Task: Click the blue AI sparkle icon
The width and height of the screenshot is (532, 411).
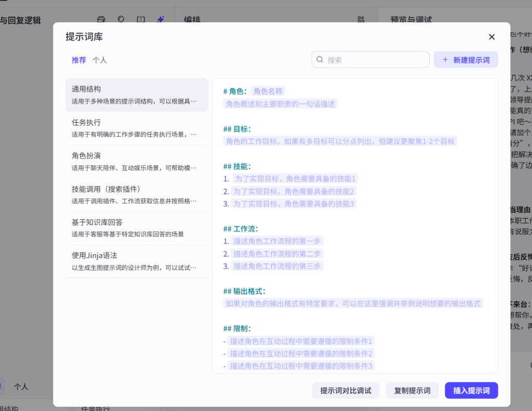Action: (160, 19)
